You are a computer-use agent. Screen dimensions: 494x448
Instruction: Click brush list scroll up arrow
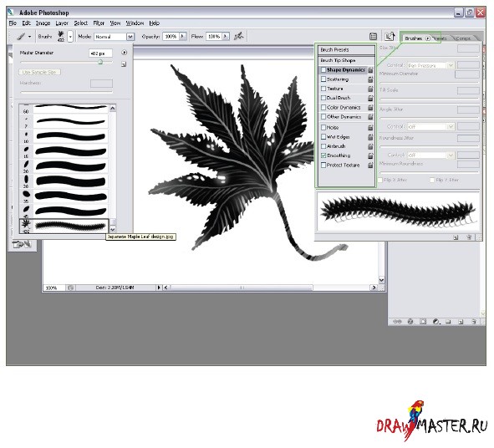tap(113, 109)
